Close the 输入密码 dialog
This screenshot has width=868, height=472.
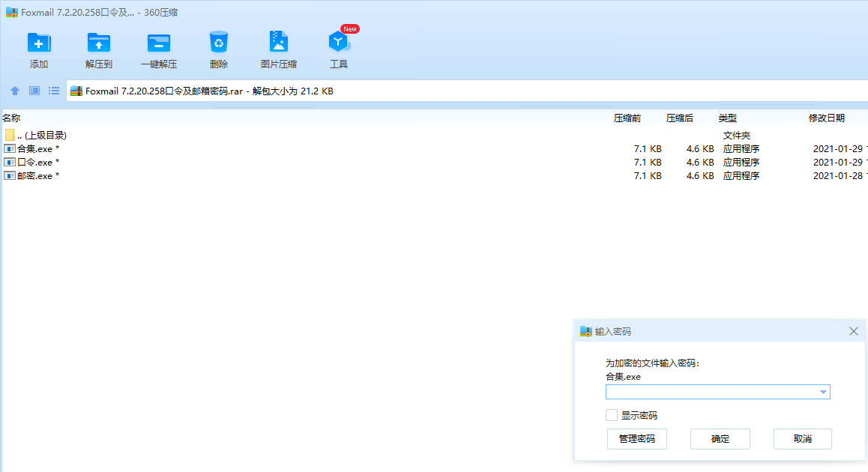pyautogui.click(x=854, y=331)
